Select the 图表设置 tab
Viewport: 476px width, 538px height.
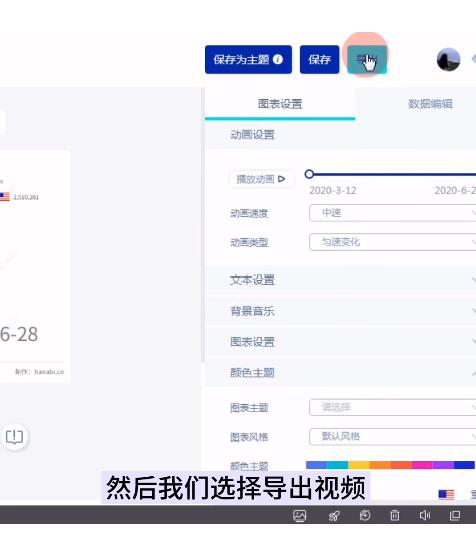(x=280, y=104)
